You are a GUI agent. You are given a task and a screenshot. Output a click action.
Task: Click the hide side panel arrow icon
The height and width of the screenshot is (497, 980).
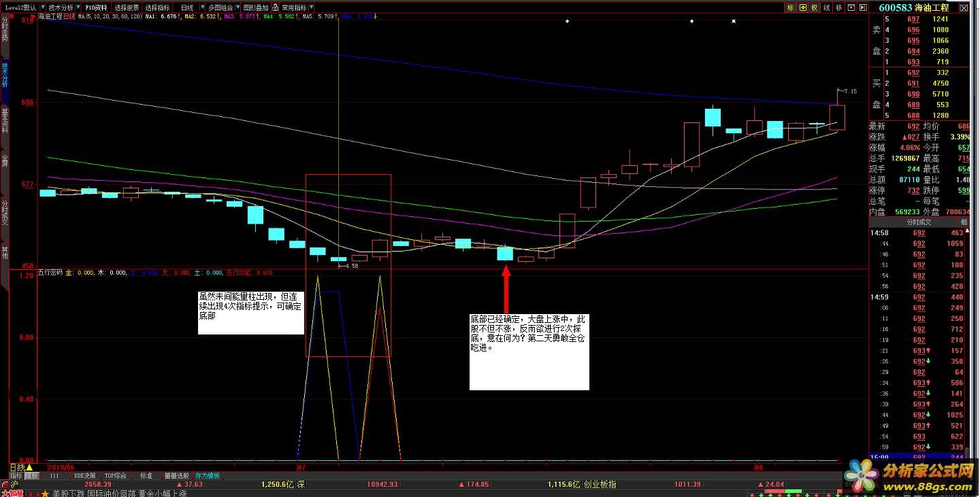click(863, 7)
